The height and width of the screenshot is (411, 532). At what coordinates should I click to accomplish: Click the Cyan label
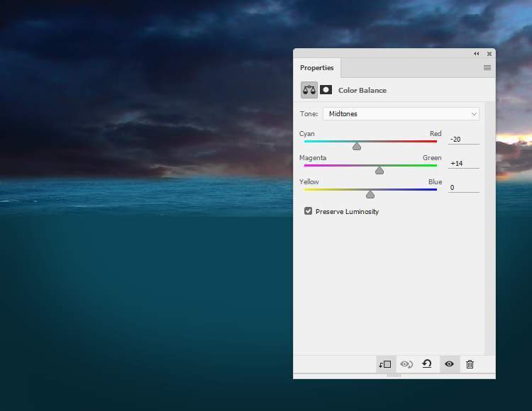306,134
